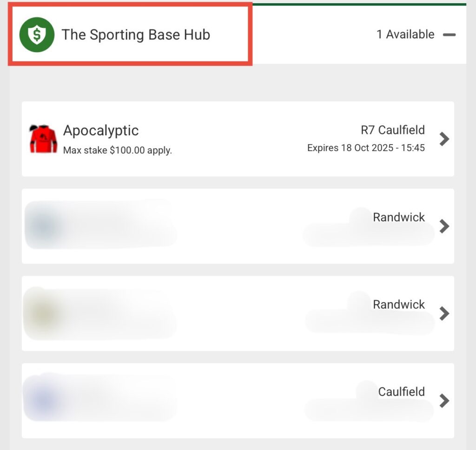Click the green dollar shield icon

pos(37,34)
